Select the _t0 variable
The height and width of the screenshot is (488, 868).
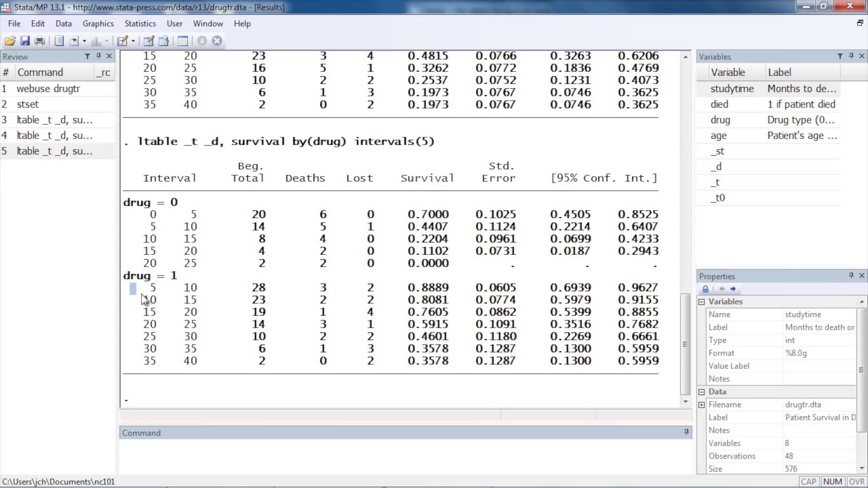click(x=770, y=198)
